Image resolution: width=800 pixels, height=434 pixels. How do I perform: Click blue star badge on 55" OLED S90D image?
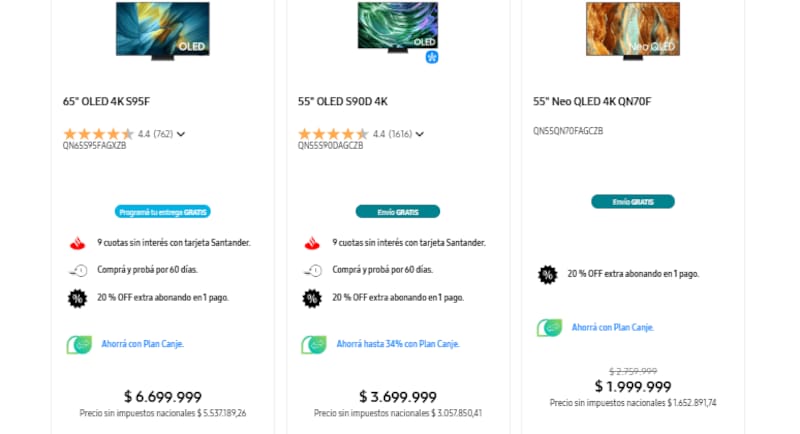coord(432,57)
